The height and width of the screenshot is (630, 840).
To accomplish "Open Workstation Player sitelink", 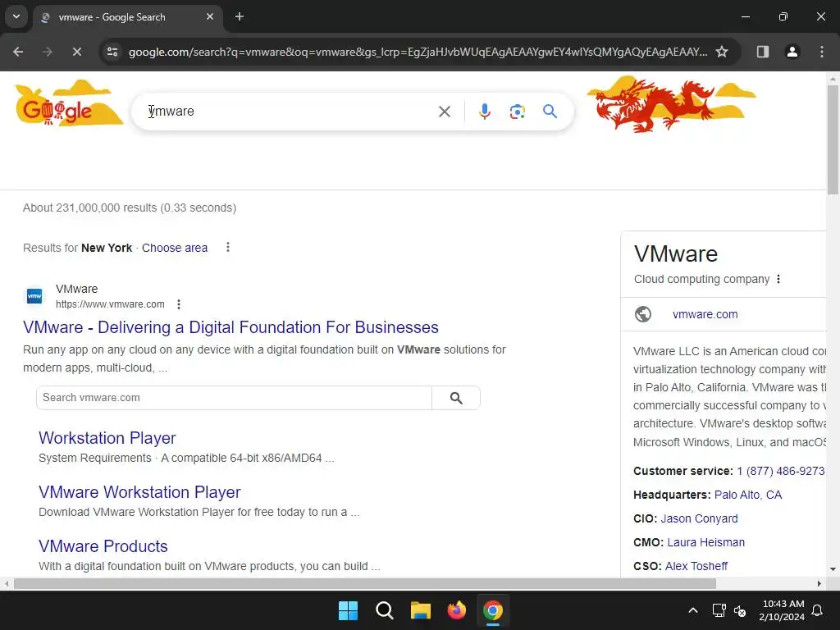I will 107,438.
